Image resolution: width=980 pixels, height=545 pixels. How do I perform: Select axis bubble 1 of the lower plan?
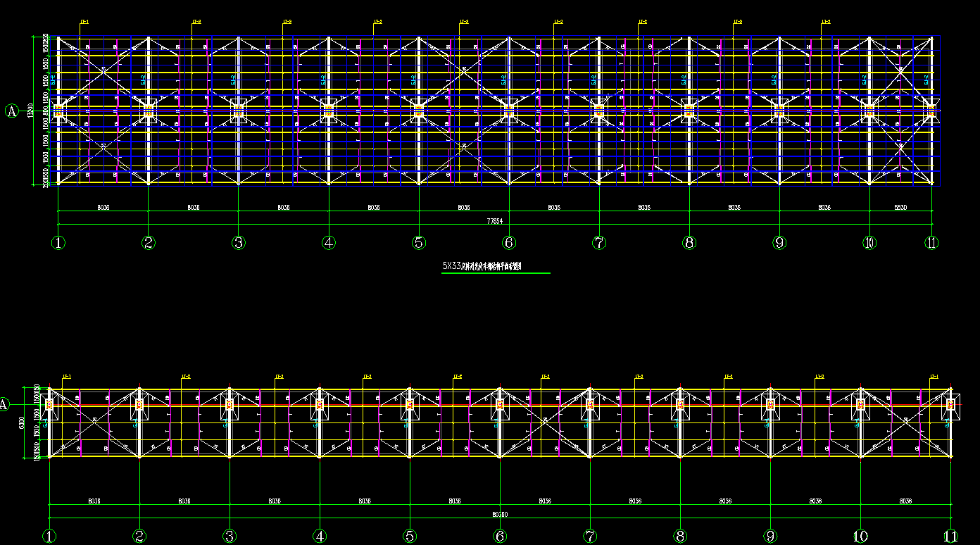[x=49, y=537]
